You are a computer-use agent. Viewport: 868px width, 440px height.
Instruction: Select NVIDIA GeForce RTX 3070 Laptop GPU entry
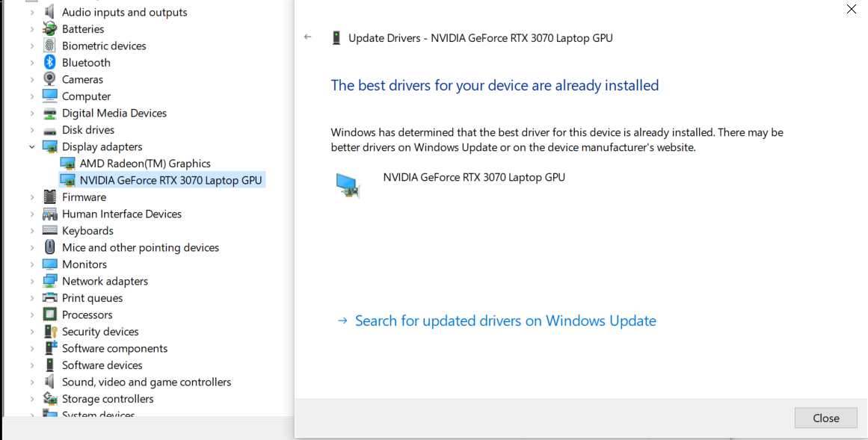170,180
